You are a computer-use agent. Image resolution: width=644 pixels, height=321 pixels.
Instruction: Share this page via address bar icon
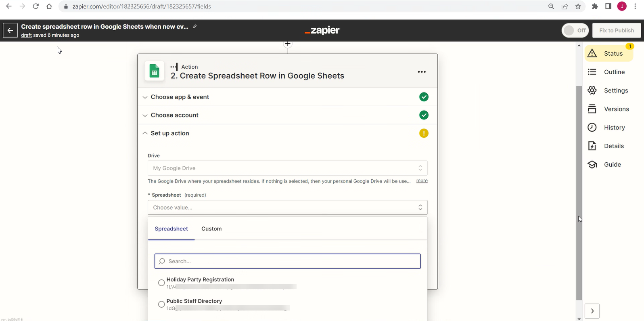click(565, 6)
